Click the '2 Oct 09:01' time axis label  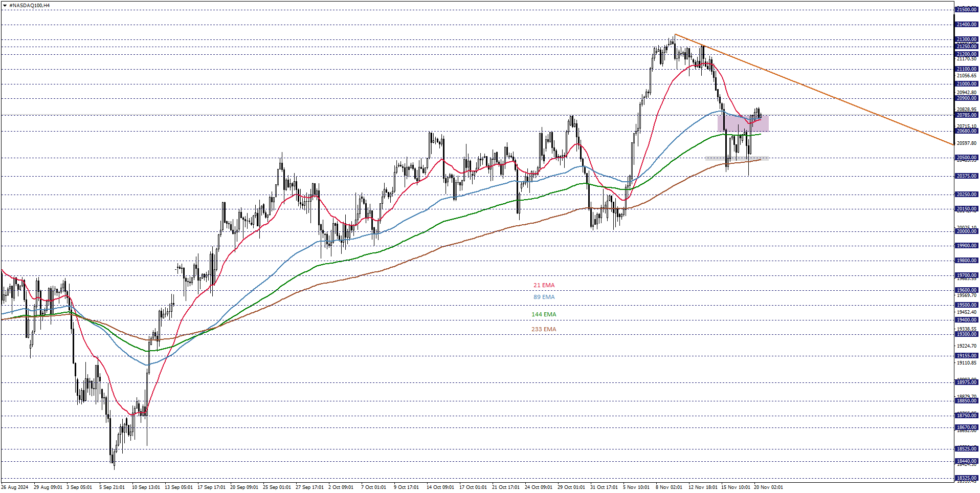tap(341, 487)
